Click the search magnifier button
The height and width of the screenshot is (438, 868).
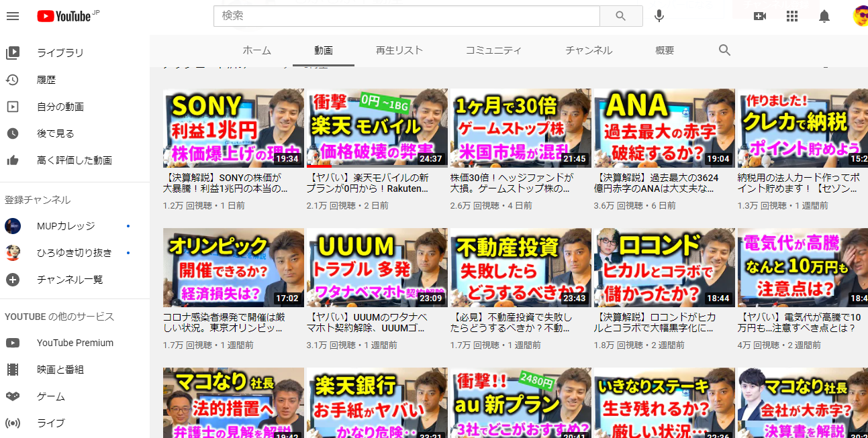[x=621, y=16]
